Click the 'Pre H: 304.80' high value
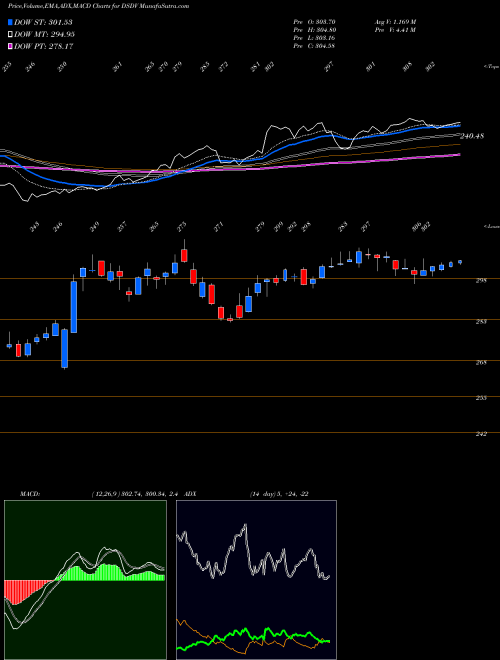500x660 pixels. (x=314, y=30)
